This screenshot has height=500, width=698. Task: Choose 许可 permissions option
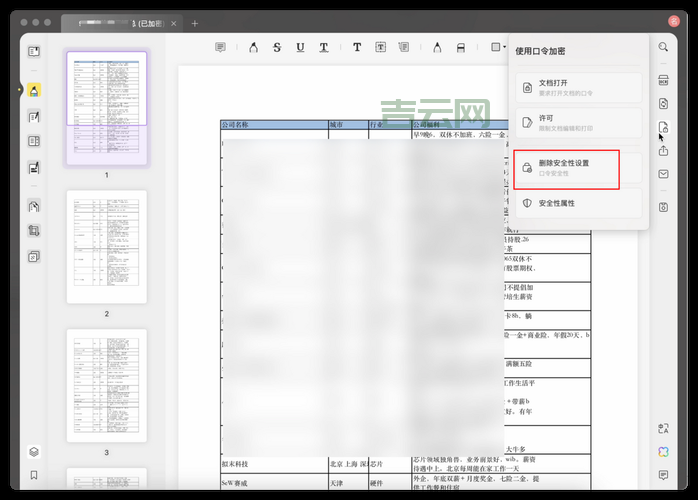578,123
